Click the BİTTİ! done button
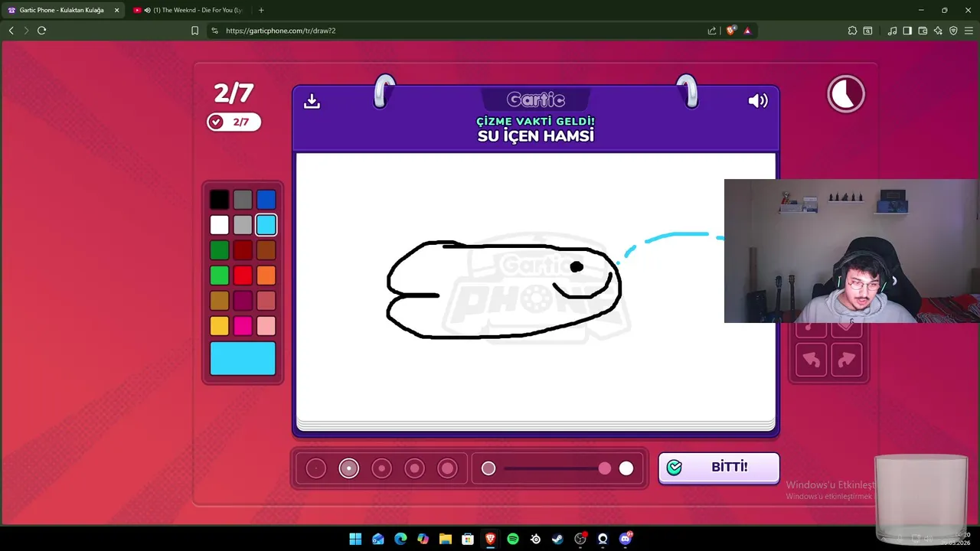The width and height of the screenshot is (980, 551). click(x=719, y=468)
